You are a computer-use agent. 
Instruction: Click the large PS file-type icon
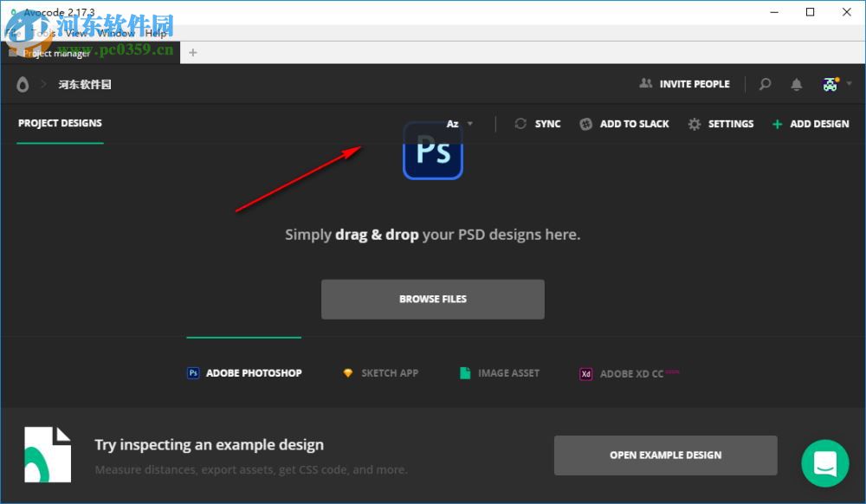[432, 152]
